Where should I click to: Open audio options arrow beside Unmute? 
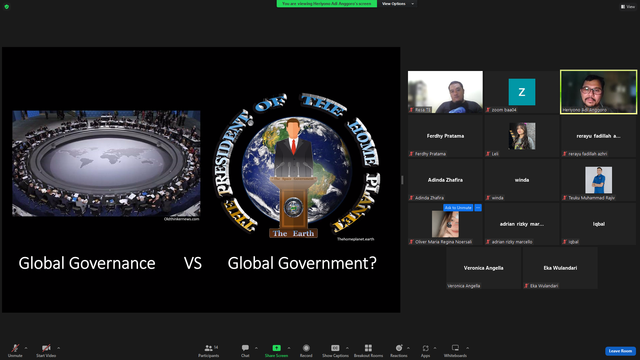point(26,348)
